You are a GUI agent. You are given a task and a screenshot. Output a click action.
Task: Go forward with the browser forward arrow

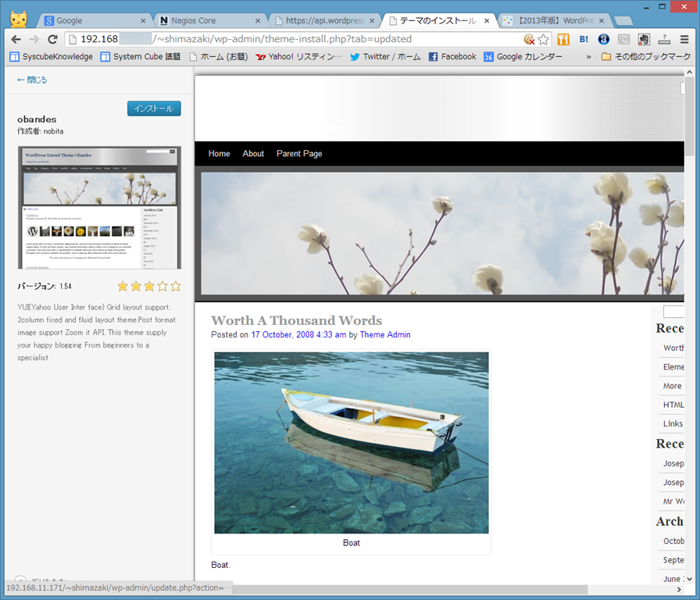tap(34, 39)
